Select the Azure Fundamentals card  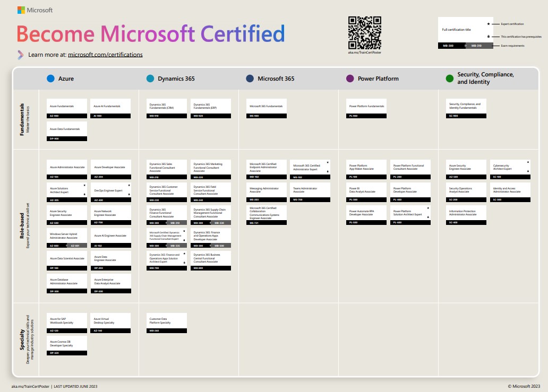[67, 109]
